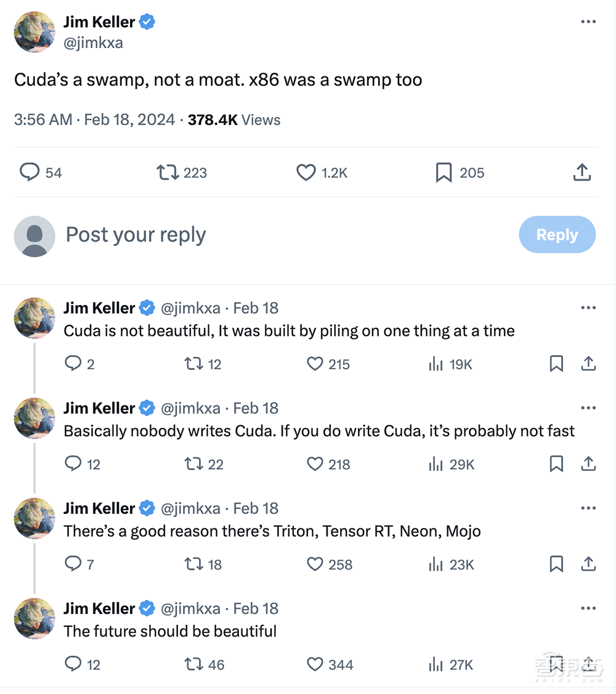Bookmark the 'Triton, Tensor RT, Neon, Mojo' reply
This screenshot has height=694, width=616.
[556, 565]
